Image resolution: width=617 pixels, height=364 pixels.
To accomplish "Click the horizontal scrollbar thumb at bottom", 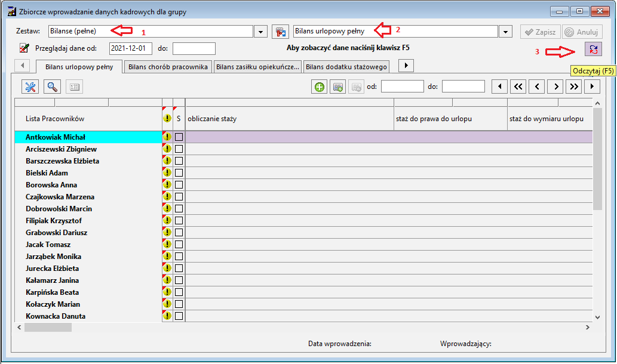I will [x=48, y=327].
